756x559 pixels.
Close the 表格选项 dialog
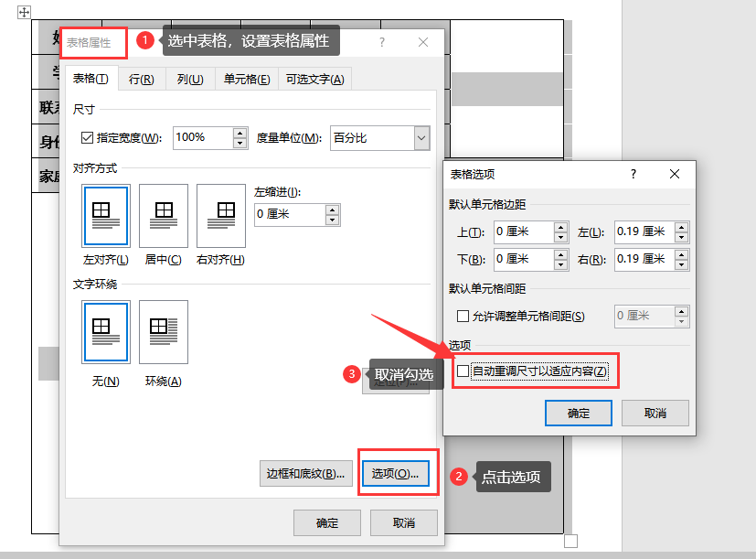pyautogui.click(x=675, y=174)
